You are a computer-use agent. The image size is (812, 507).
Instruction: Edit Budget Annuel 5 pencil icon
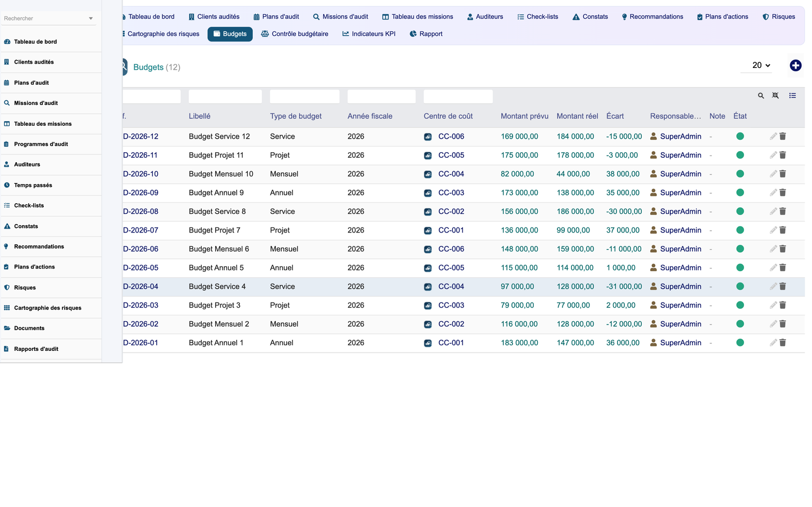pos(773,268)
